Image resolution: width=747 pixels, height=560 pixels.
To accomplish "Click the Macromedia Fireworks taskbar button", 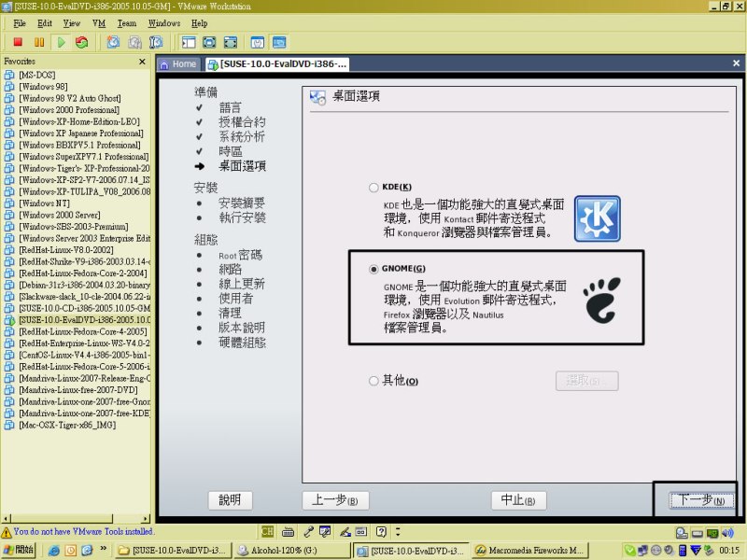I will [x=530, y=551].
